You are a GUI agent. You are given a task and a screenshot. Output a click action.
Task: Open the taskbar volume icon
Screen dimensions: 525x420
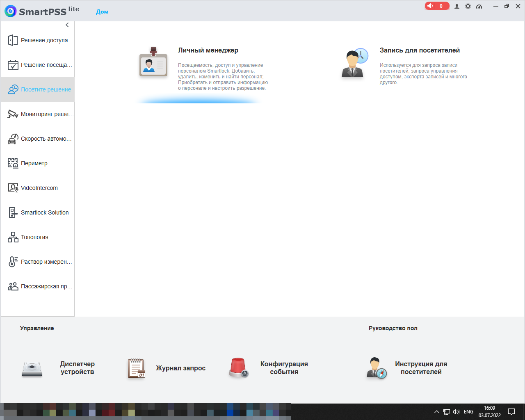pos(456,412)
